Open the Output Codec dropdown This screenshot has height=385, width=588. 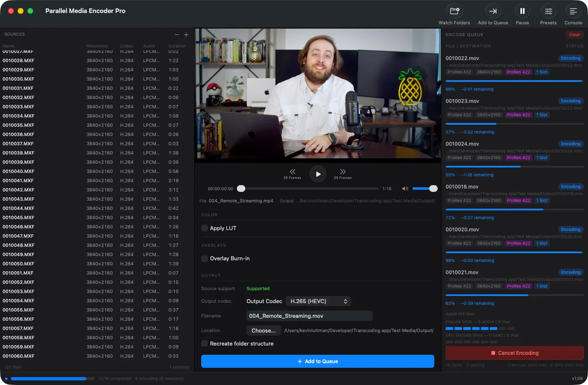[x=318, y=301]
